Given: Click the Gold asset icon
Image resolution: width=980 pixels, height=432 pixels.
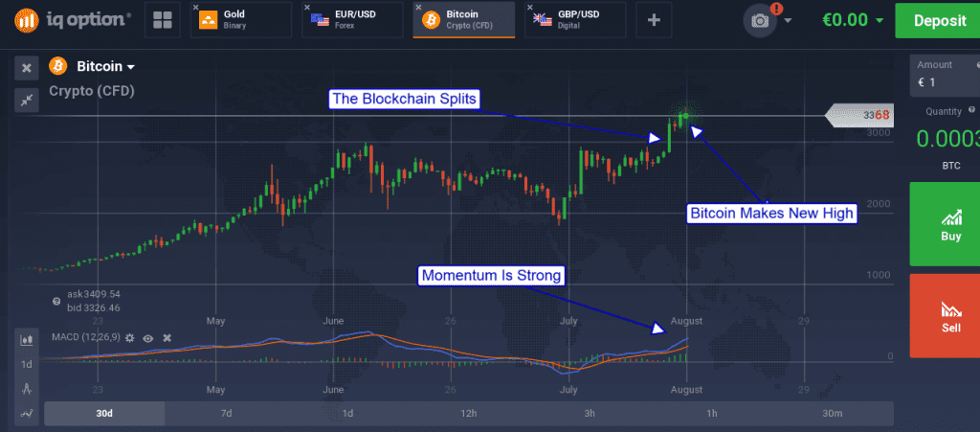Looking at the screenshot, I should (x=208, y=20).
